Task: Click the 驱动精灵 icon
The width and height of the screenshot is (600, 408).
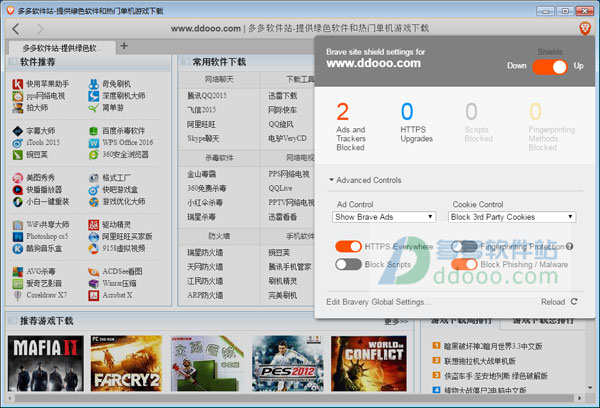Action: tap(93, 225)
